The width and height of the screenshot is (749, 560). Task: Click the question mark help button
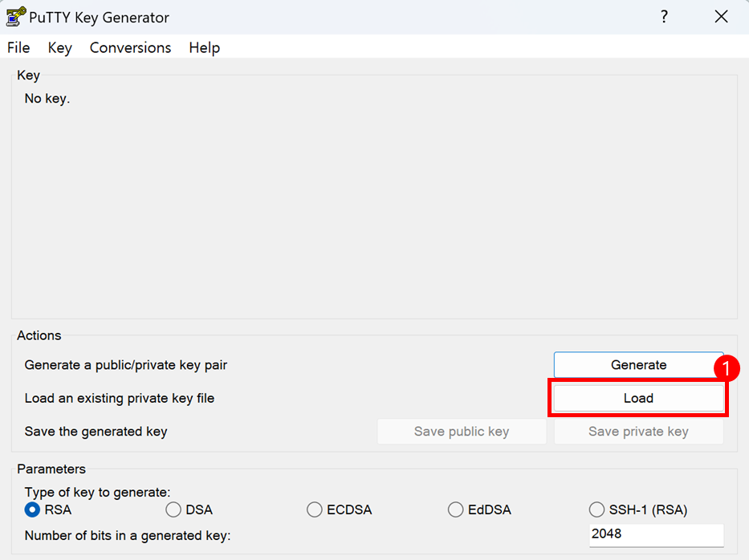point(664,17)
